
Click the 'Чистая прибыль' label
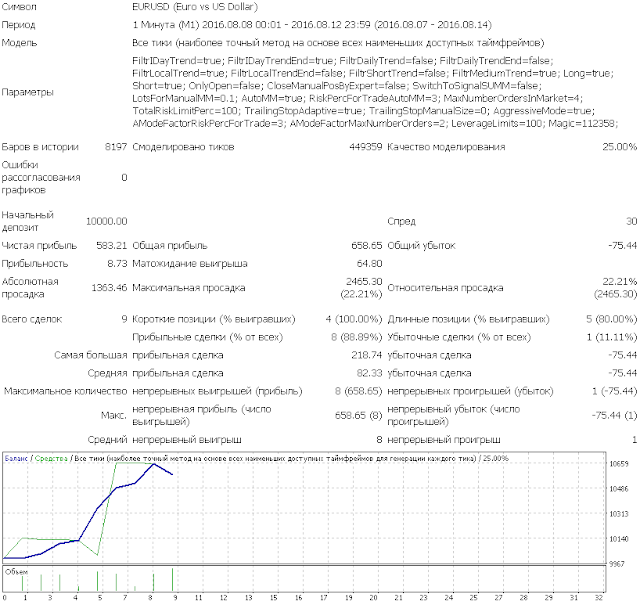[39, 246]
